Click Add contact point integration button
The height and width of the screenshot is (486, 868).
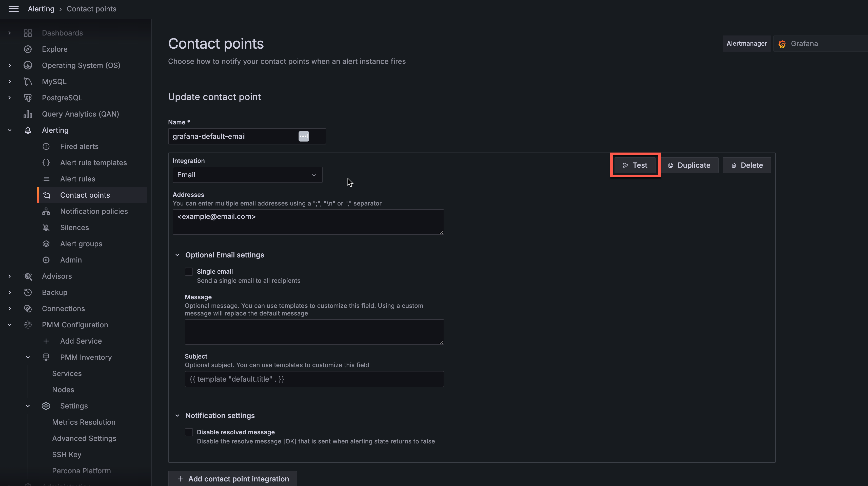point(232,479)
